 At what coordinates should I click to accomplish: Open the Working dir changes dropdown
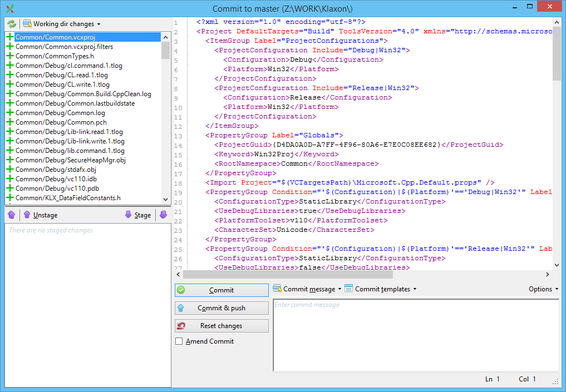point(62,24)
